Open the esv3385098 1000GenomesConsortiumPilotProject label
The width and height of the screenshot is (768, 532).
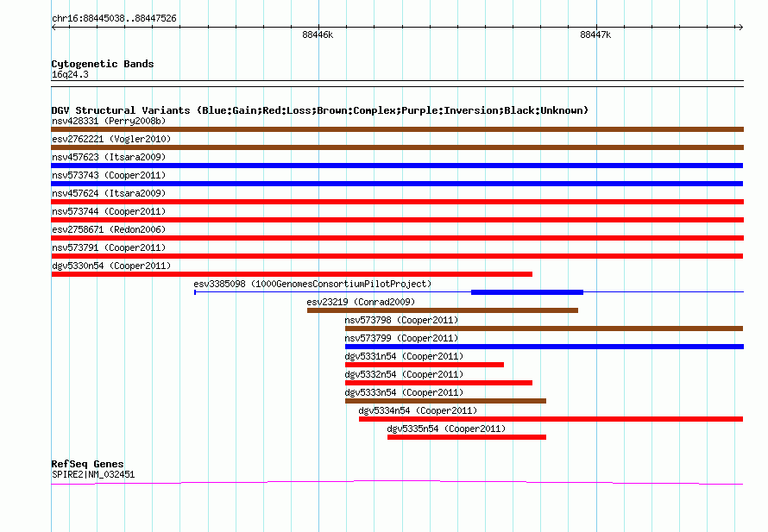(312, 284)
